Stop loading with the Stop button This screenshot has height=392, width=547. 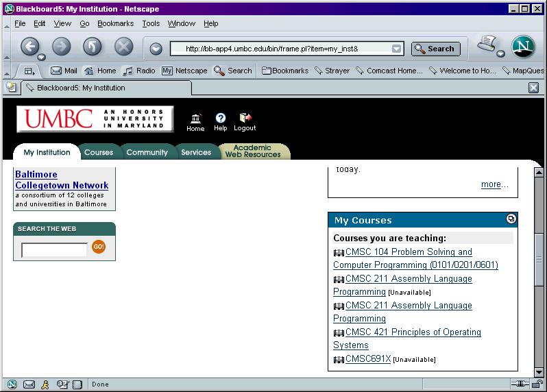pyautogui.click(x=124, y=47)
